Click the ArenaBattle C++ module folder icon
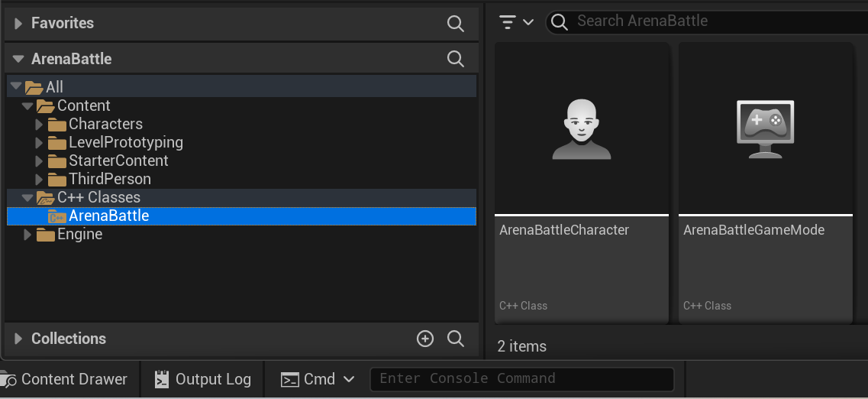The height and width of the screenshot is (399, 868). (56, 216)
